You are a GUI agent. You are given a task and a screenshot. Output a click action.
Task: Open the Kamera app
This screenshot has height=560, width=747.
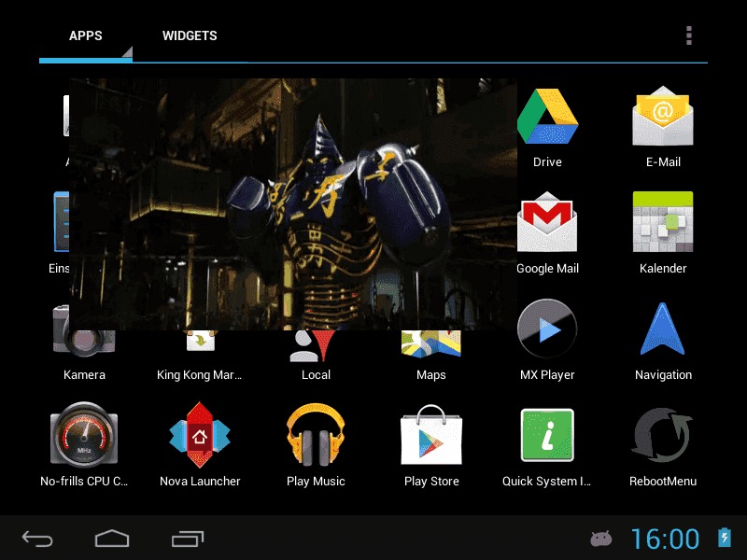(84, 343)
